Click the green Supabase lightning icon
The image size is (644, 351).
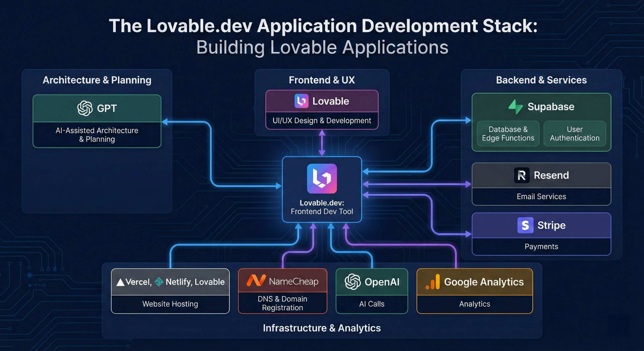pos(516,107)
